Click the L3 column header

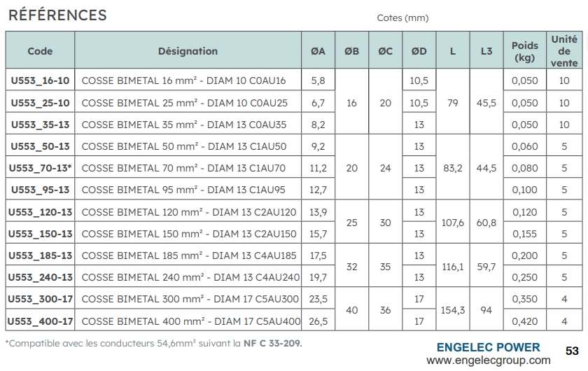486,50
